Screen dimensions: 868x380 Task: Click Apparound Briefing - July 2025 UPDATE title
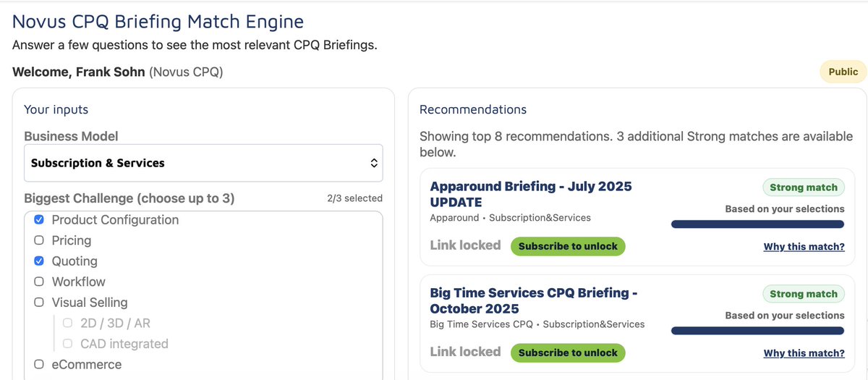[531, 194]
